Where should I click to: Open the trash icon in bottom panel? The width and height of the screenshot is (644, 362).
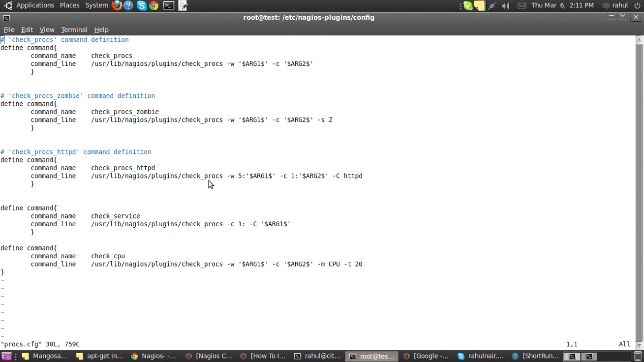pos(638,356)
